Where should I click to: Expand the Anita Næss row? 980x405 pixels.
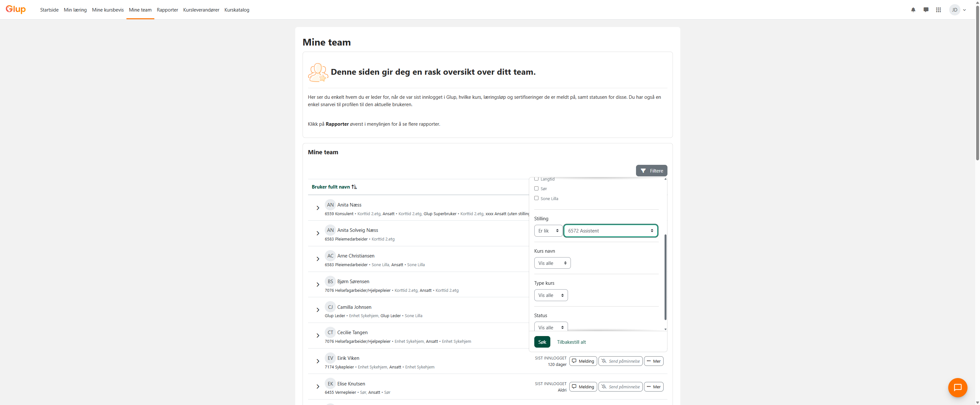click(318, 208)
